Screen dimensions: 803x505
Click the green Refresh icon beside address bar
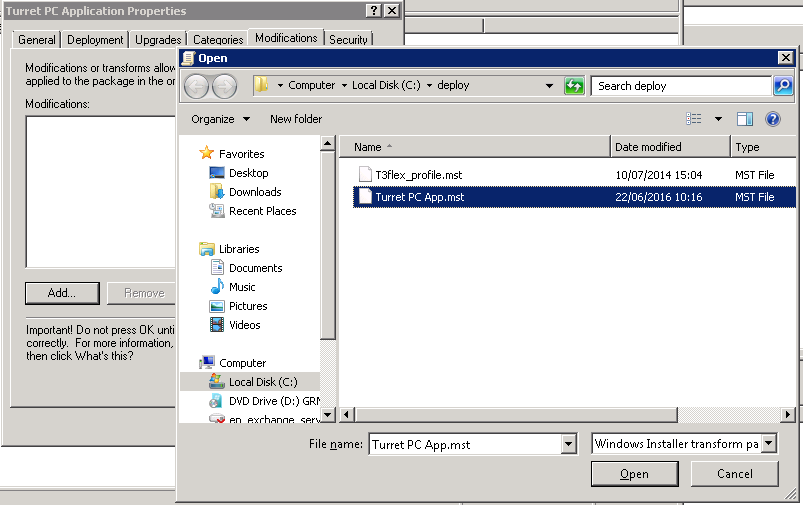[x=574, y=86]
